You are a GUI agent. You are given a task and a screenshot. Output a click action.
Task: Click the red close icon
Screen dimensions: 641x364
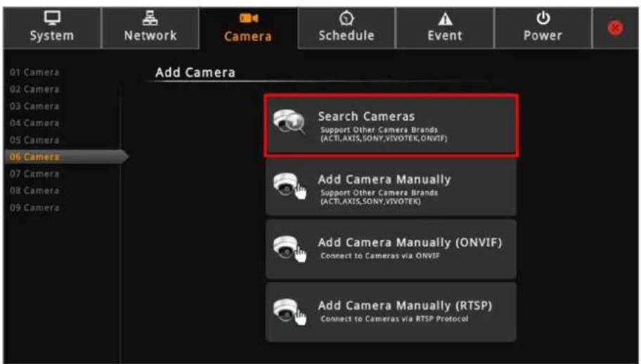coord(615,28)
